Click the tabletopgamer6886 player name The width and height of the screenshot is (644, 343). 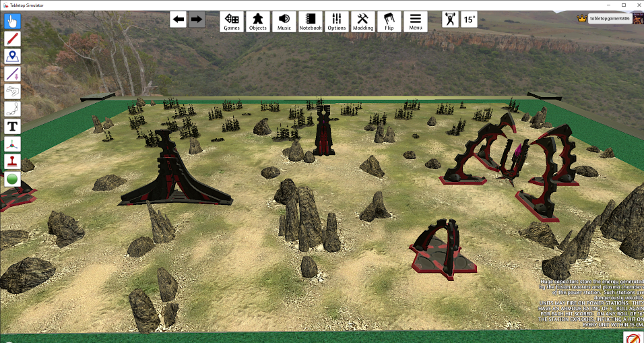(x=610, y=18)
